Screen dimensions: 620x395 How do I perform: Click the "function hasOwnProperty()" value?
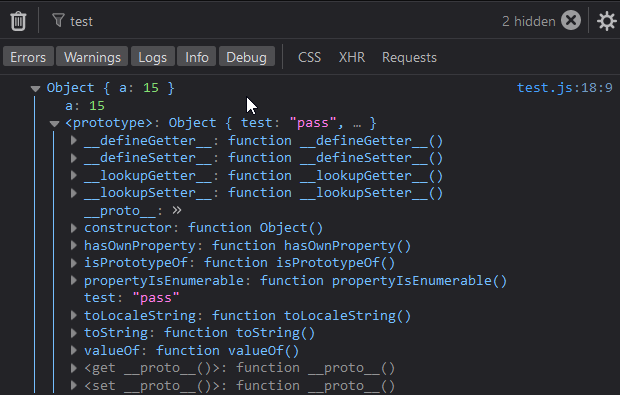pos(312,246)
